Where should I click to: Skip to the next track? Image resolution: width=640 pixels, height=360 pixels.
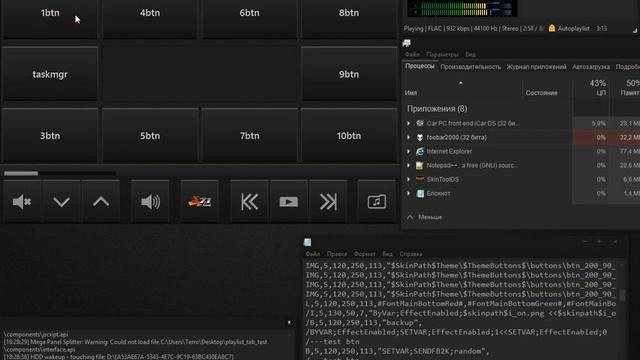328,202
